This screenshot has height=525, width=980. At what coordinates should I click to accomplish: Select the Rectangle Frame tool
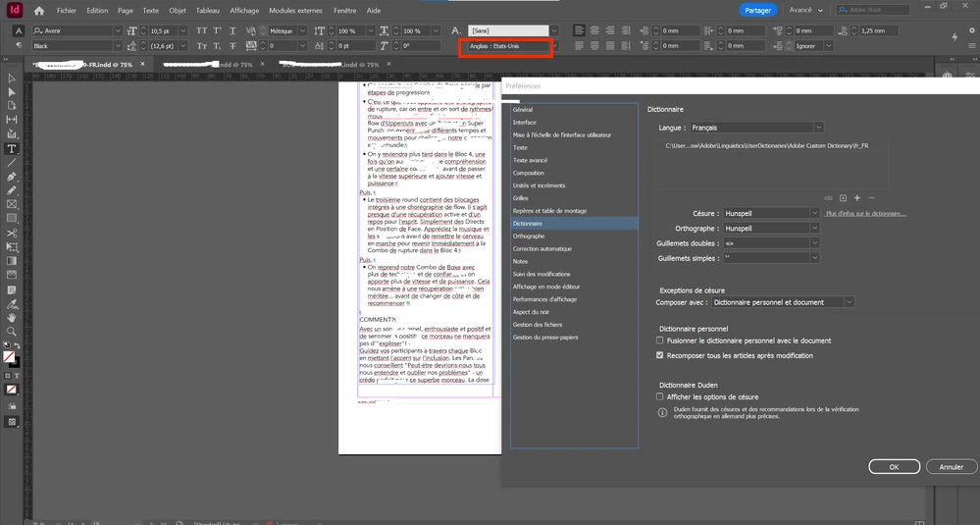11,204
